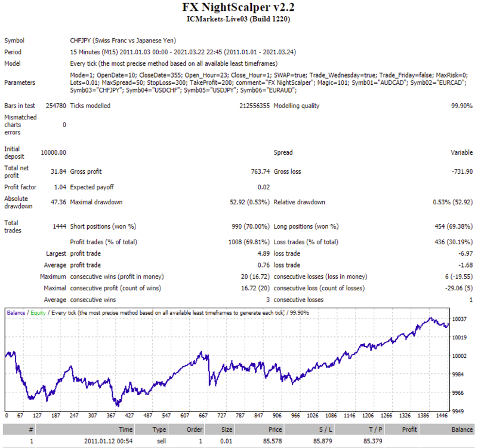Click the green Equity legend label
This screenshot has height=448, width=481.
[x=38, y=313]
